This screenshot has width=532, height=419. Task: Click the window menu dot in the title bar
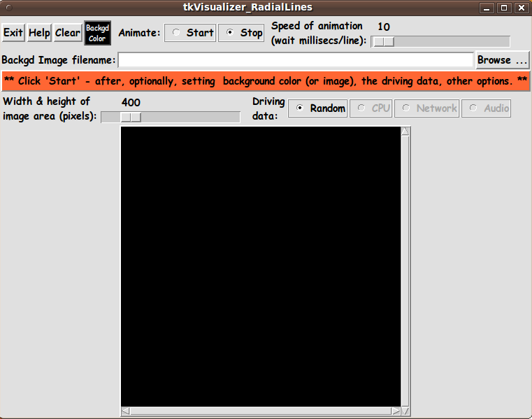point(9,8)
